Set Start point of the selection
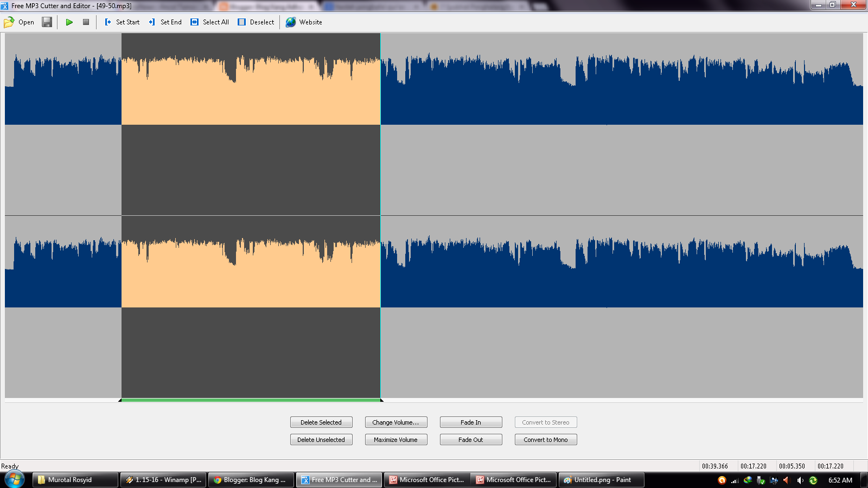 (x=122, y=22)
